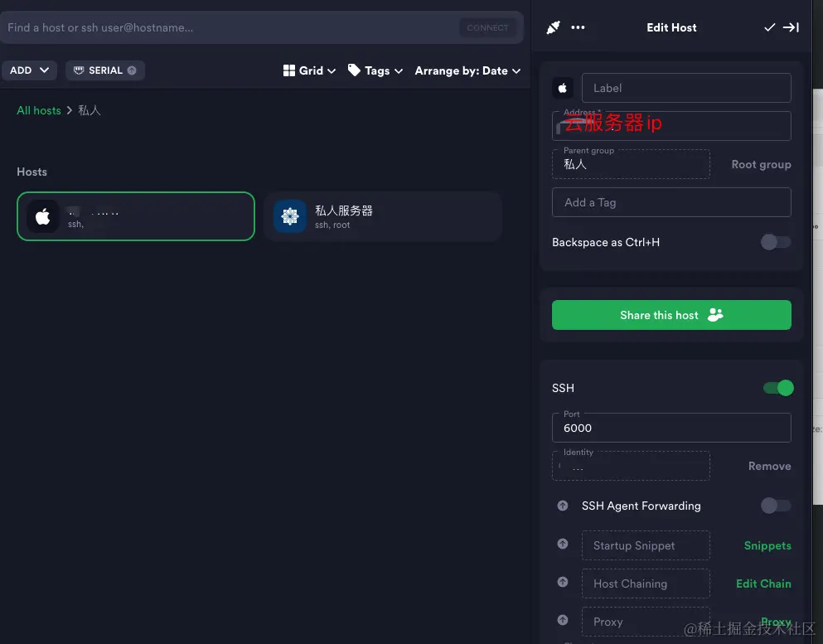Toggle Backspace as Ctrl+H switch

(x=776, y=242)
